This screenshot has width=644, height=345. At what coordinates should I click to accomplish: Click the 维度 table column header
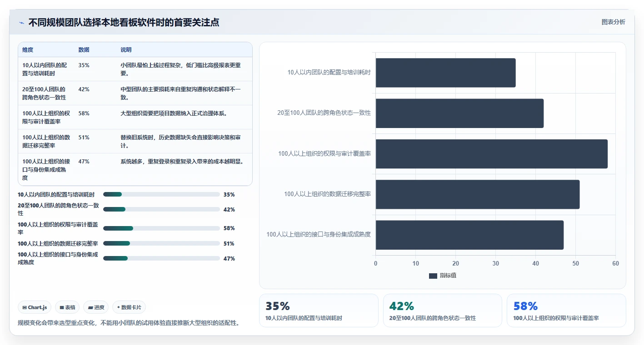[28, 50]
